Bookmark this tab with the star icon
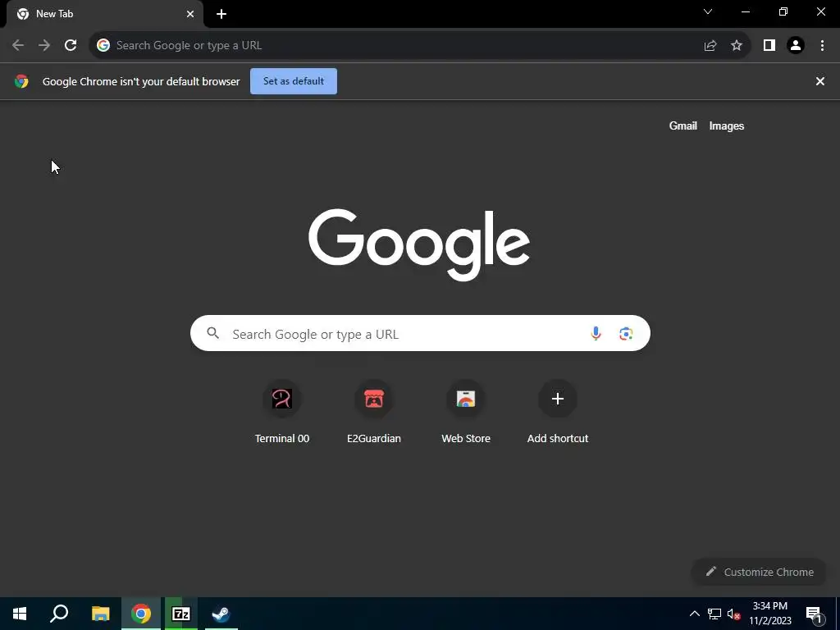 point(737,46)
